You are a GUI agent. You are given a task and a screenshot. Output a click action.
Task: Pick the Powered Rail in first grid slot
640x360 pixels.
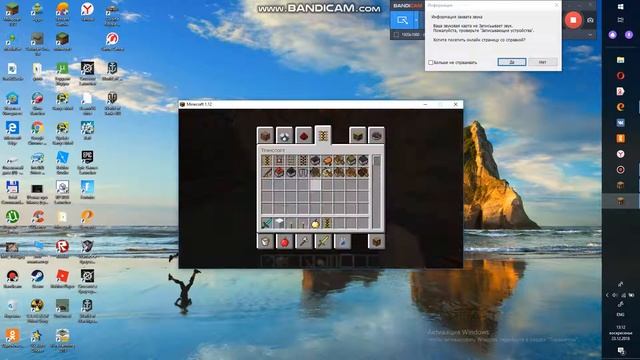click(x=267, y=160)
